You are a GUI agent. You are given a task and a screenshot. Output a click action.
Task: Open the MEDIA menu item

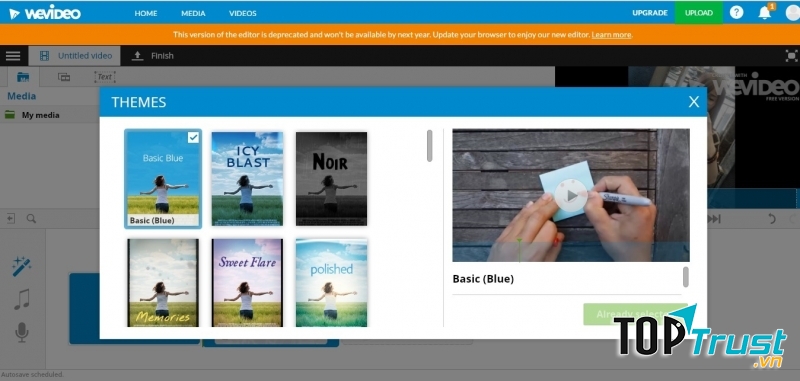[193, 13]
